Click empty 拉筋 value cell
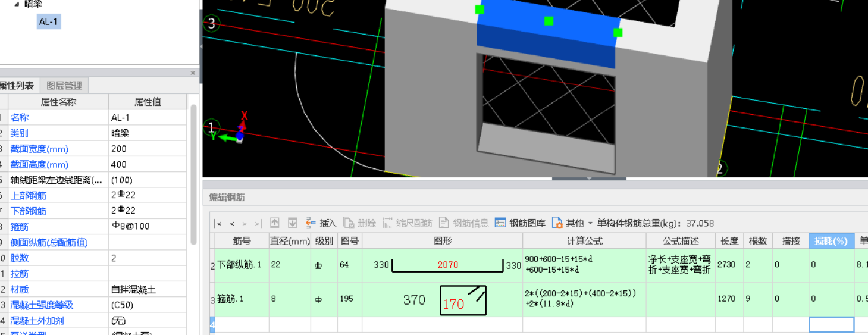The height and width of the screenshot is (335, 868). coord(148,274)
